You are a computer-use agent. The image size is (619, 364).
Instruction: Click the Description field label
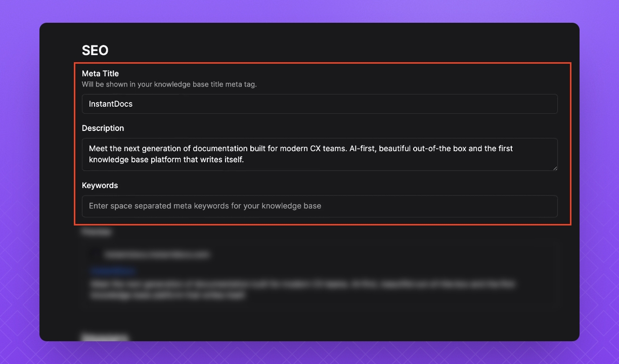tap(103, 128)
